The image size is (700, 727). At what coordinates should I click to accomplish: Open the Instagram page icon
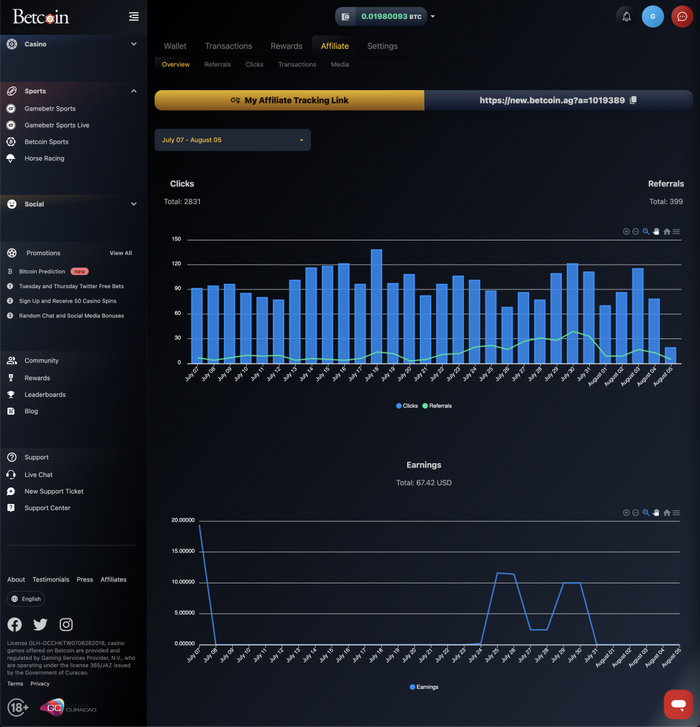pos(66,625)
